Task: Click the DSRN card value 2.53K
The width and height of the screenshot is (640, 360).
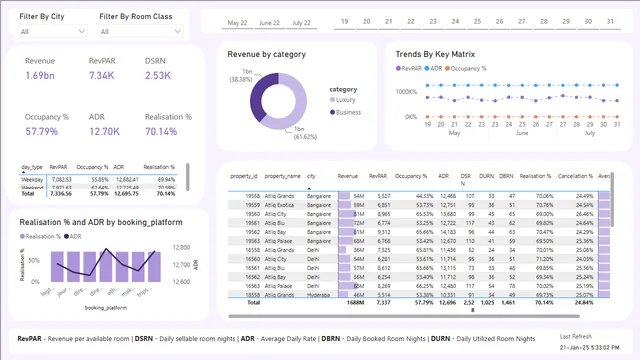Action: click(158, 76)
